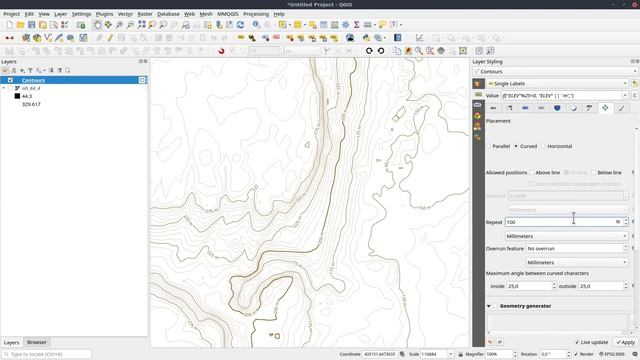Open the Buffer tab in label settings
Image resolution: width=640 pixels, height=360 pixels.
point(525,108)
